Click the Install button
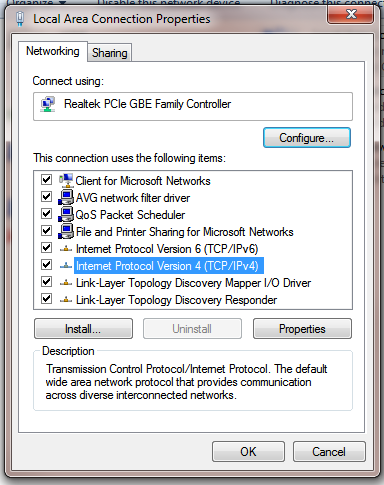This screenshot has width=384, height=485. coord(83,329)
